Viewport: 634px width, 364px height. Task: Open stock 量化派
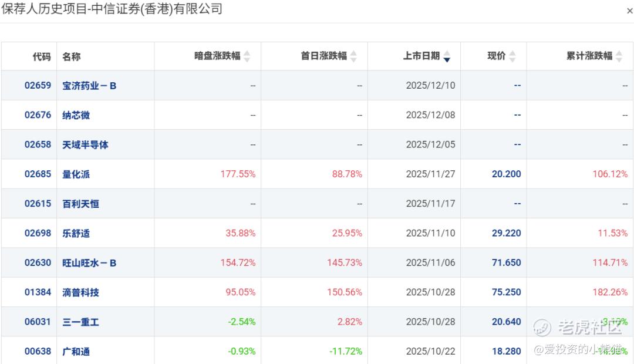tap(76, 174)
